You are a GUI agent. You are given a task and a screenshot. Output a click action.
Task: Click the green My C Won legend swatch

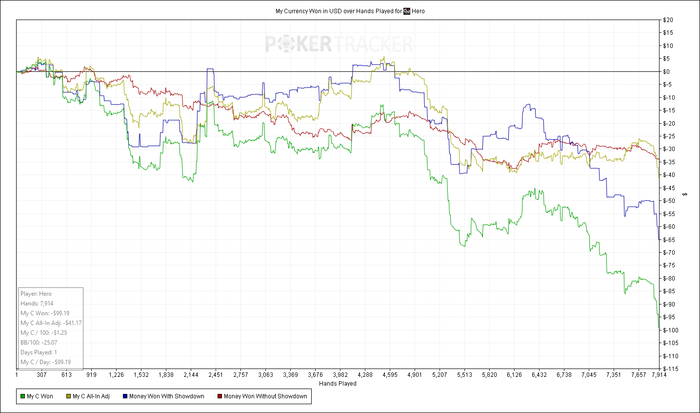tap(23, 396)
